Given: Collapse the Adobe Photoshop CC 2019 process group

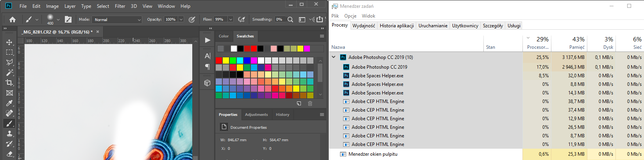Looking at the screenshot, I should (334, 57).
